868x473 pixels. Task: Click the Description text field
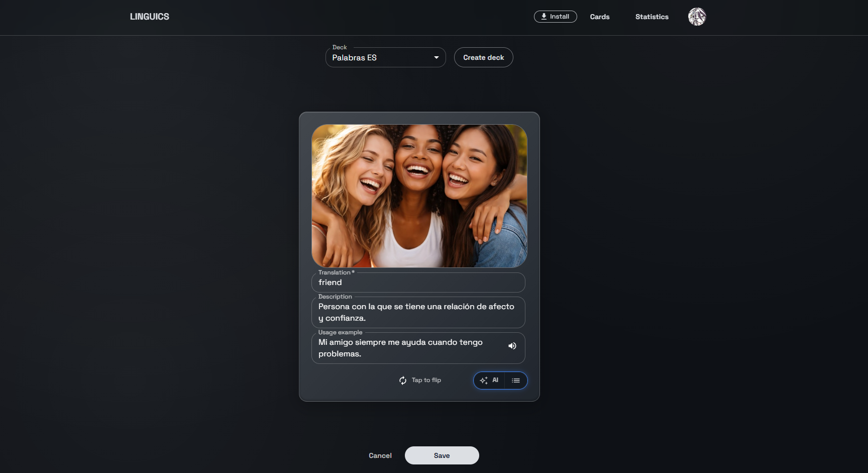(418, 312)
